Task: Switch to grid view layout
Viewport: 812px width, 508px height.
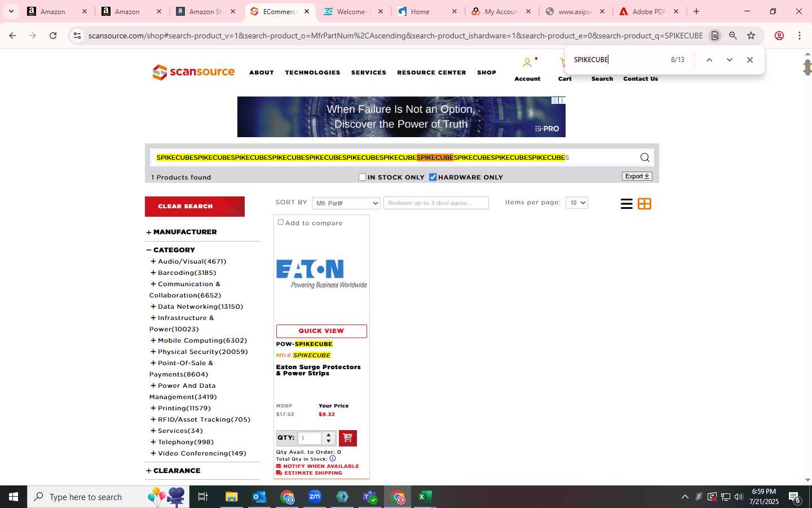Action: click(645, 204)
